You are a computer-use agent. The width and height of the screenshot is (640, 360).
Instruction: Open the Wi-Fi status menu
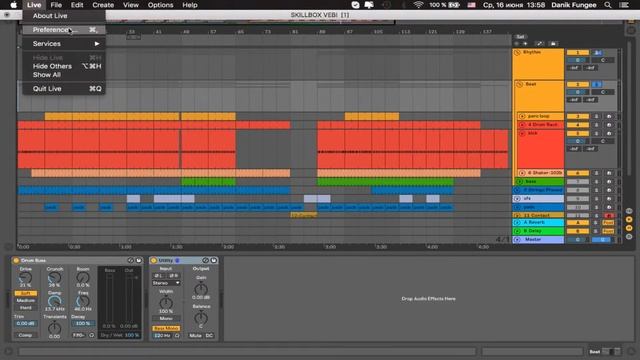[x=418, y=5]
